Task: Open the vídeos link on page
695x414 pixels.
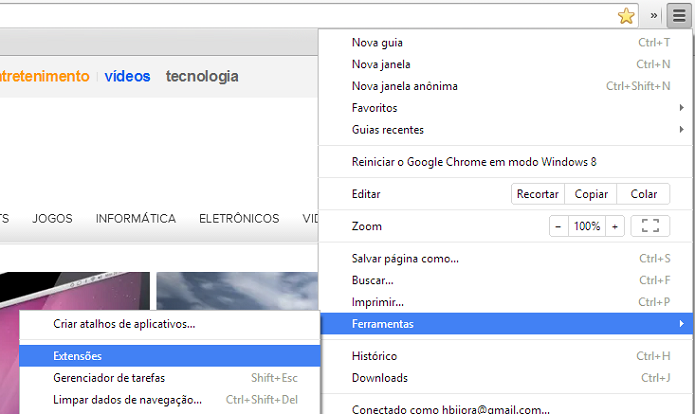Action: point(127,76)
